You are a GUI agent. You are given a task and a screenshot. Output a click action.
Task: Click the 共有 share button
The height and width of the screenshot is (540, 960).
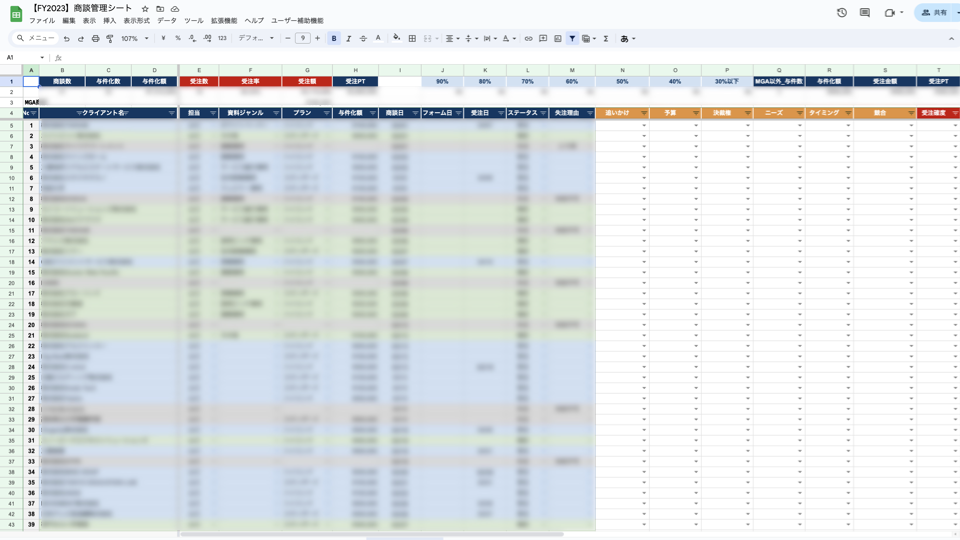[935, 13]
